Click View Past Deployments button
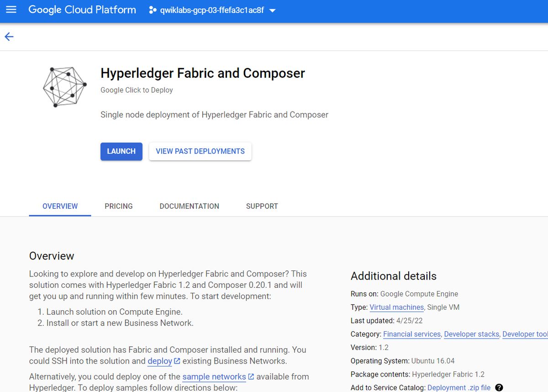This screenshot has width=548, height=392. [x=200, y=151]
